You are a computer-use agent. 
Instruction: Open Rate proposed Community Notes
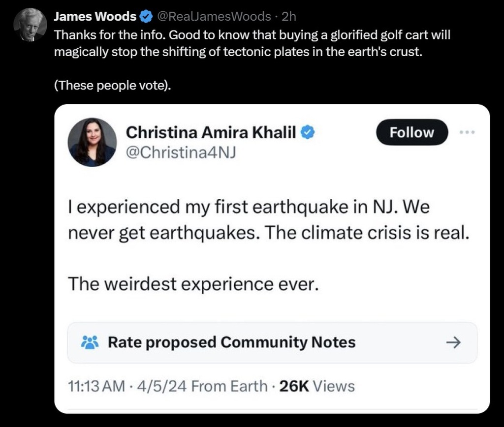[x=231, y=342]
